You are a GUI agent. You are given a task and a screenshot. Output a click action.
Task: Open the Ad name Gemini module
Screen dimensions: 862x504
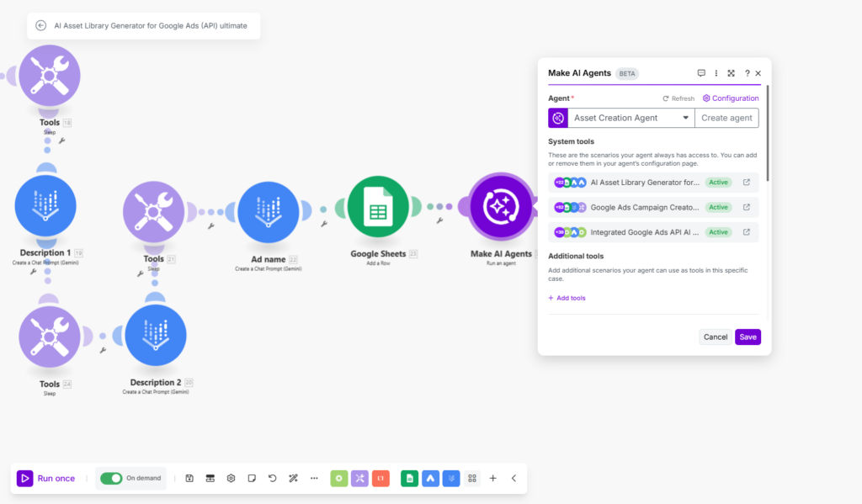pyautogui.click(x=269, y=212)
